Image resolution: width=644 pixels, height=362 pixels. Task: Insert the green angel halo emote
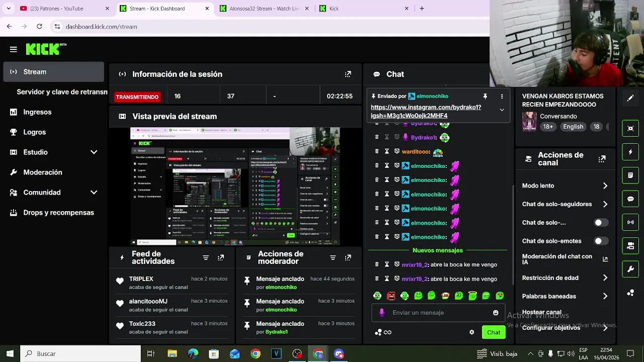[472, 296]
